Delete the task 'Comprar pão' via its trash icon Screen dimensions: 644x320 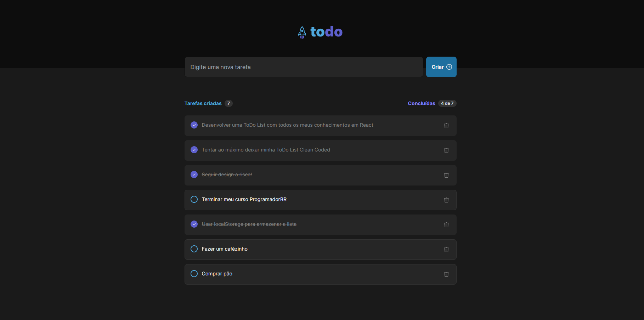click(446, 274)
